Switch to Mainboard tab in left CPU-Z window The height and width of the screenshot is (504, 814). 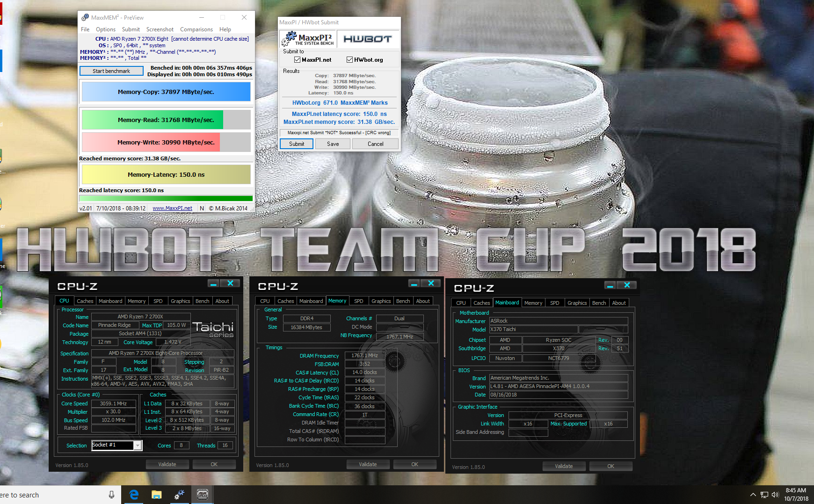pos(110,301)
